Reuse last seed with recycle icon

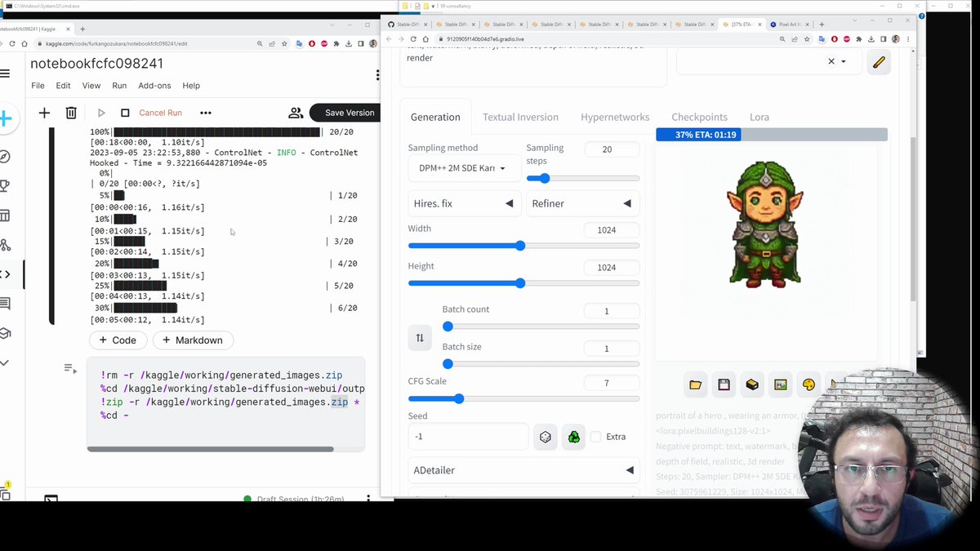click(x=574, y=437)
